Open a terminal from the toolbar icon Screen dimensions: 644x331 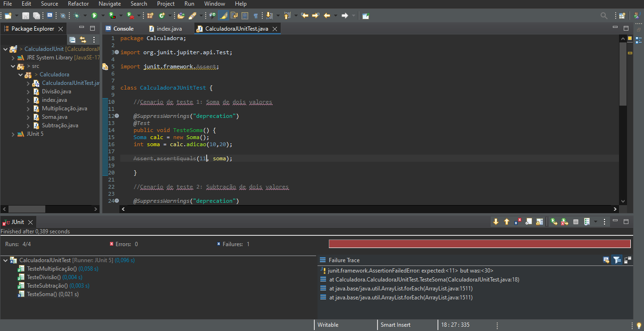(50, 15)
